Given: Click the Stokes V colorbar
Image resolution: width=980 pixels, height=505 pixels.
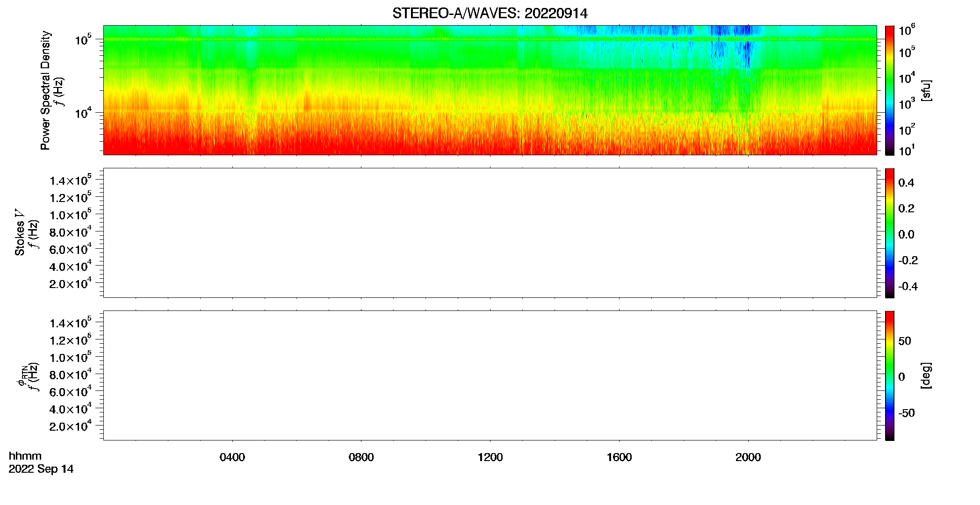Looking at the screenshot, I should pyautogui.click(x=890, y=233).
